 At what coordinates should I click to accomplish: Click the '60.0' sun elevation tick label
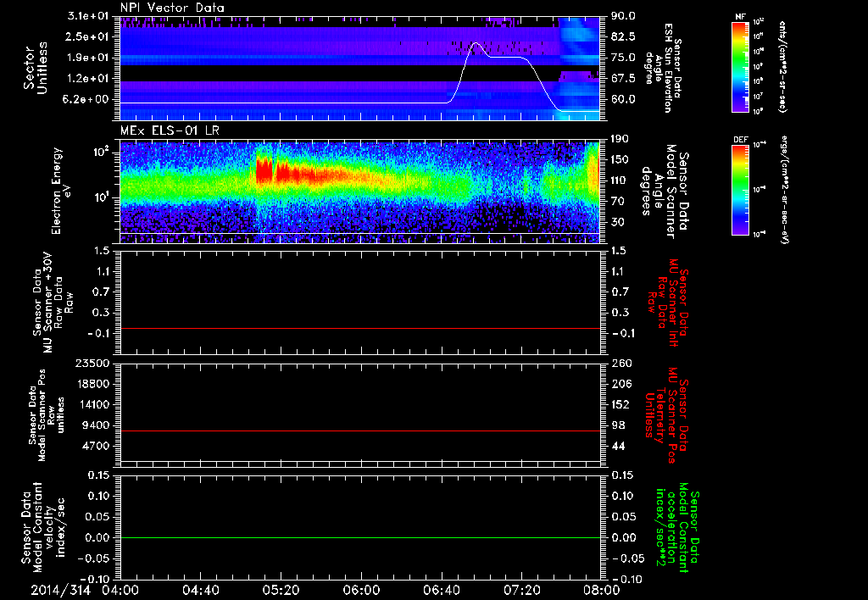pyautogui.click(x=623, y=100)
